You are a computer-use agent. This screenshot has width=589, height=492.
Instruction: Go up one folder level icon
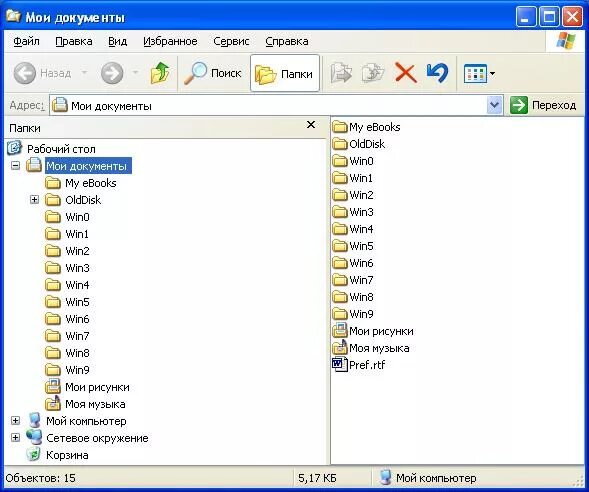tap(160, 73)
